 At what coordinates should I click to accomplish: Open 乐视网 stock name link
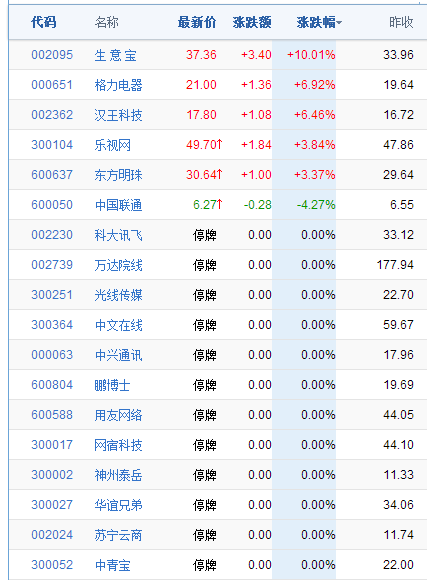point(112,145)
